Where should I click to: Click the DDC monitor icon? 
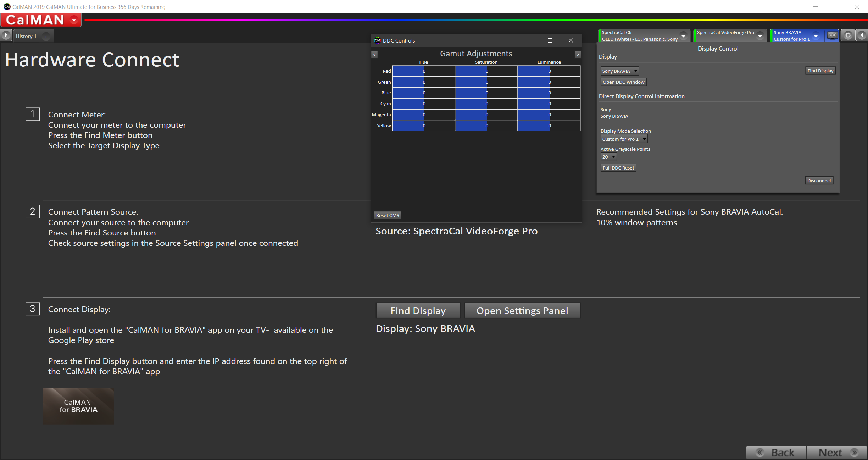[x=832, y=35]
